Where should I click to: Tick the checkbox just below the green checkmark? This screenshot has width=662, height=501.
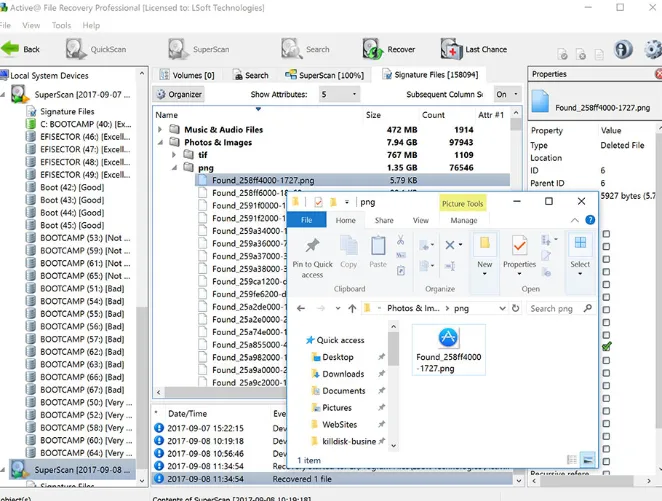(606, 360)
